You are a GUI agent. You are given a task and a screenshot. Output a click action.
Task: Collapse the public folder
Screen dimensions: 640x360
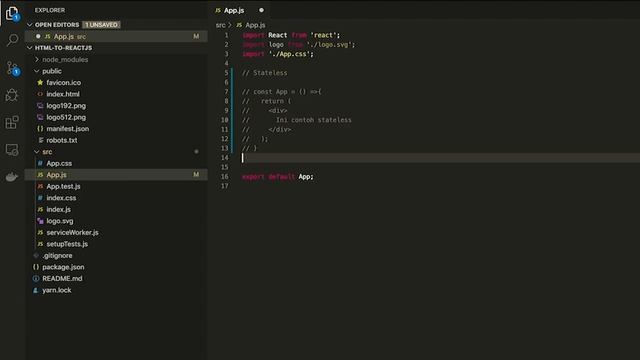coord(37,71)
